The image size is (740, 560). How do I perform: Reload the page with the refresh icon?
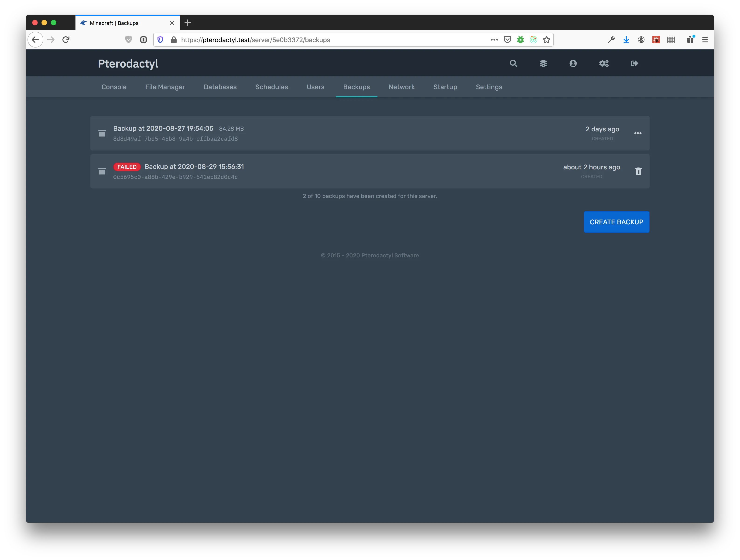[x=66, y=40]
